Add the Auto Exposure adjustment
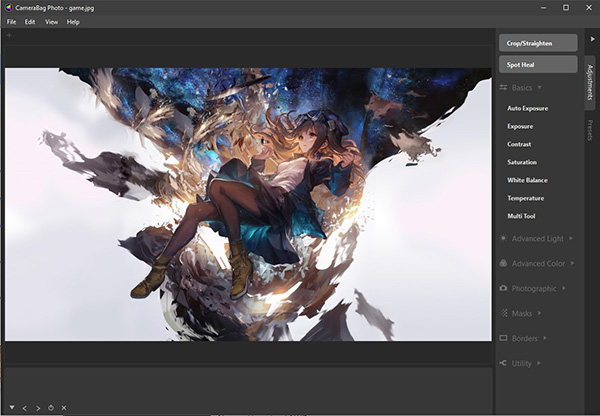Screen dimensions: 600x416 tap(527, 108)
